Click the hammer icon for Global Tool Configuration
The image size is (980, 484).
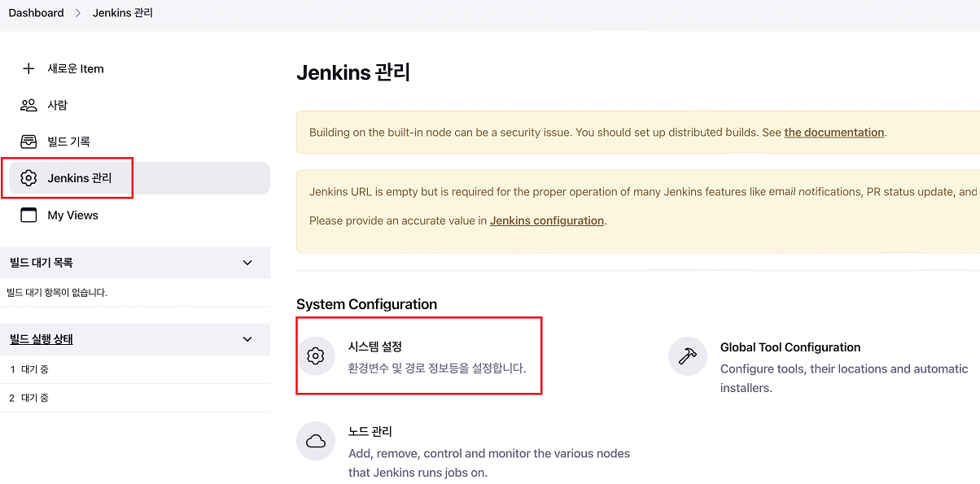pyautogui.click(x=688, y=356)
